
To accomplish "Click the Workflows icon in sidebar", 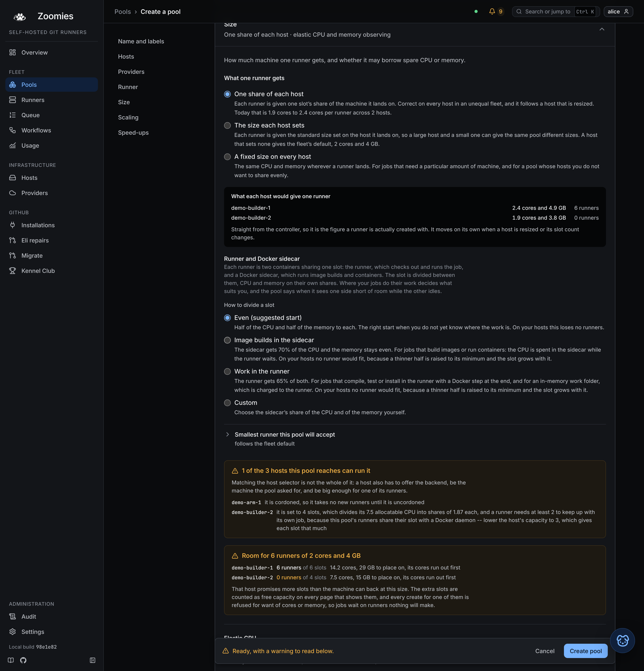I will (x=13, y=130).
